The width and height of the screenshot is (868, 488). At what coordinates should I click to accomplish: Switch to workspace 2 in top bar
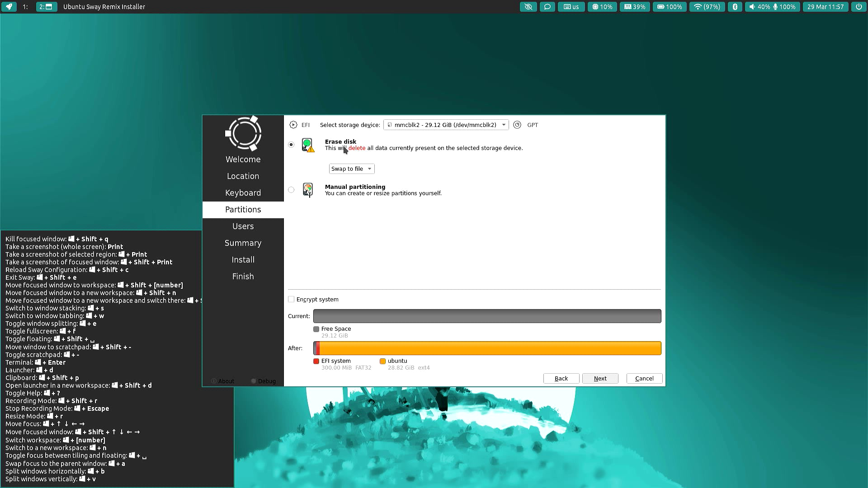pyautogui.click(x=46, y=7)
